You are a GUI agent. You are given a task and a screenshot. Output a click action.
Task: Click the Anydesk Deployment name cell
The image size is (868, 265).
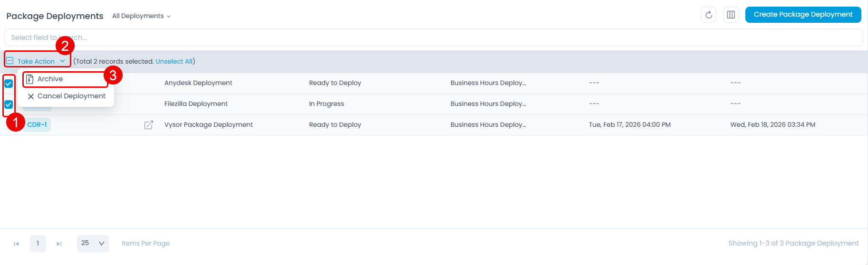tap(198, 83)
